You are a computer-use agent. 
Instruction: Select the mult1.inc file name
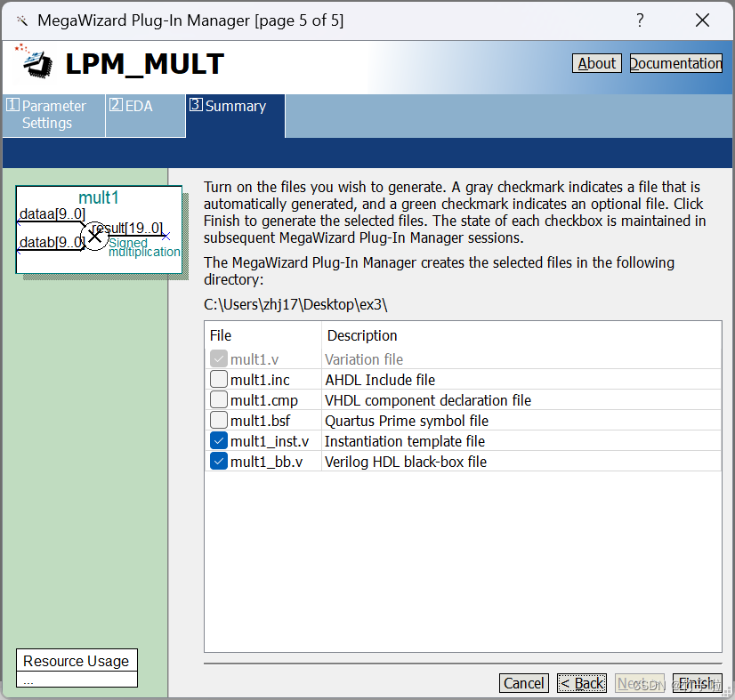coord(260,380)
